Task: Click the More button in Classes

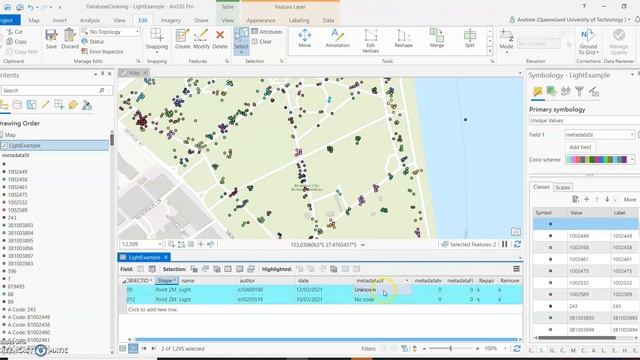Action: point(630,199)
